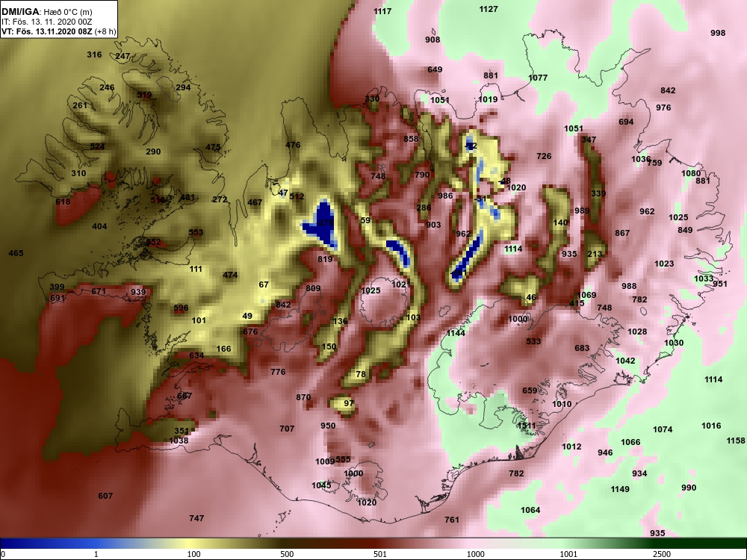Click the map value '1144'
Image resolution: width=747 pixels, height=560 pixels.
[x=456, y=333]
